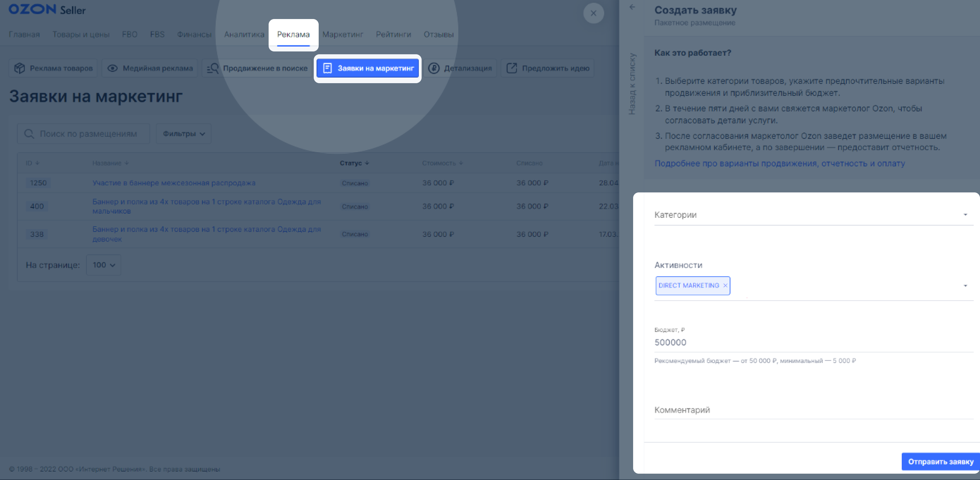The height and width of the screenshot is (480, 980).
Task: Click the search magnifier icon
Action: [29, 134]
